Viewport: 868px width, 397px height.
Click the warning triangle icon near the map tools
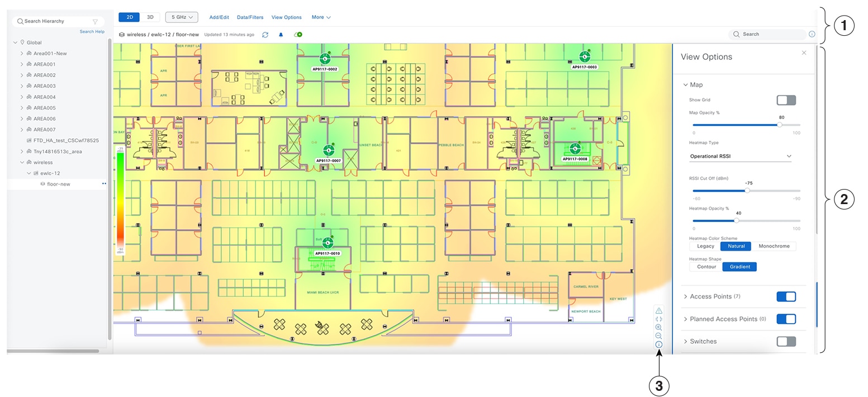pyautogui.click(x=658, y=310)
